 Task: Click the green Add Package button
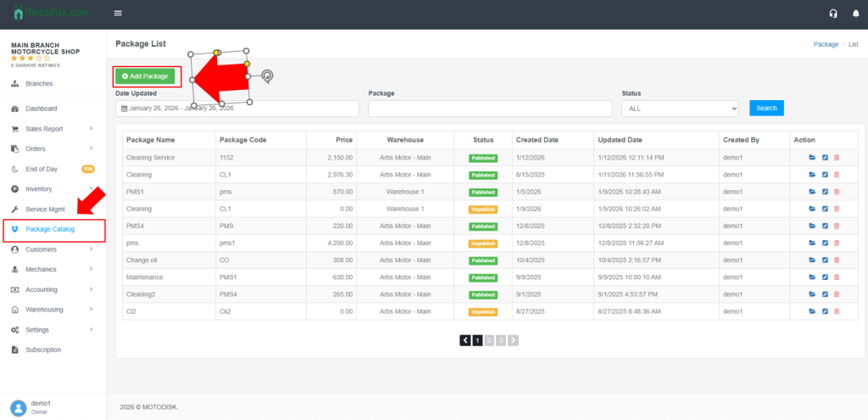click(146, 76)
